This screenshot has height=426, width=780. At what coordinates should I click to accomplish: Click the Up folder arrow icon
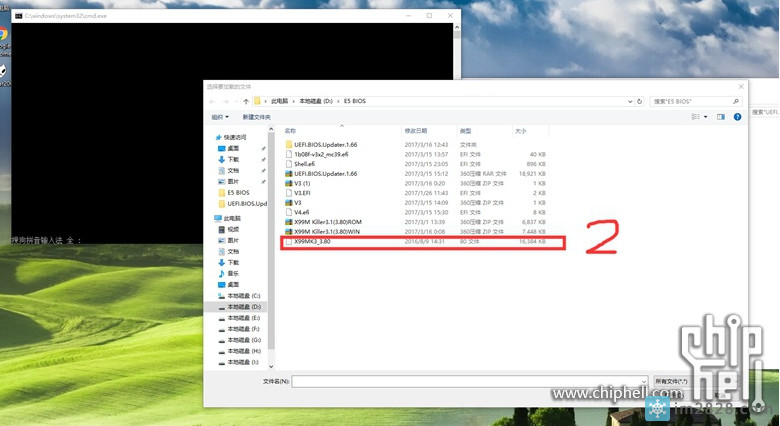(x=246, y=102)
